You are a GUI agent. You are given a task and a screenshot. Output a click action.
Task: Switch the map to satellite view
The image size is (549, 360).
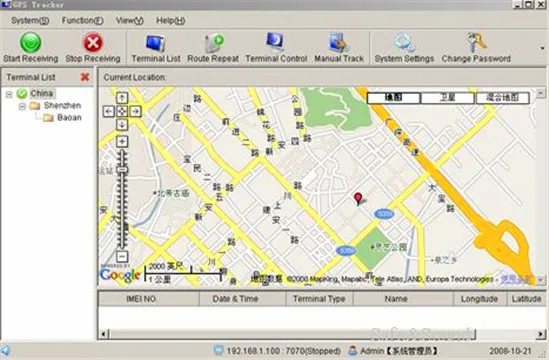click(447, 98)
